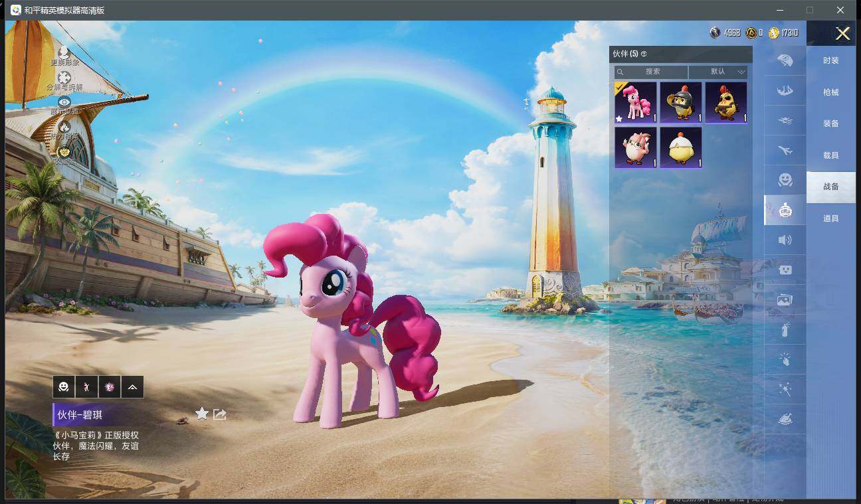This screenshot has height=504, width=861.
Task: Select the spray can category
Action: pyautogui.click(x=785, y=329)
